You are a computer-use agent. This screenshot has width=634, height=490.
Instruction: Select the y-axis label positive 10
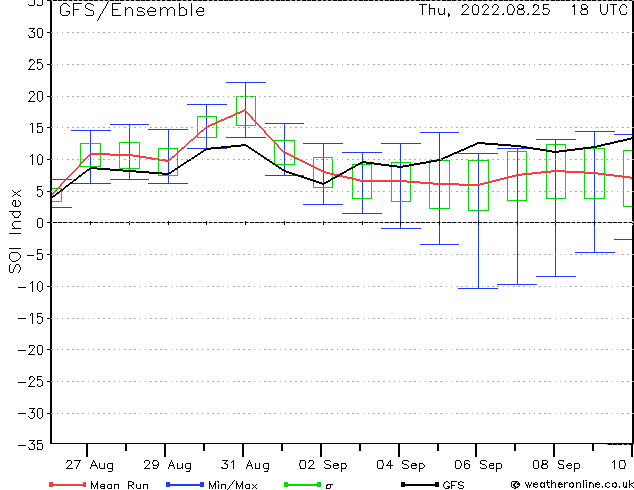pyautogui.click(x=36, y=160)
